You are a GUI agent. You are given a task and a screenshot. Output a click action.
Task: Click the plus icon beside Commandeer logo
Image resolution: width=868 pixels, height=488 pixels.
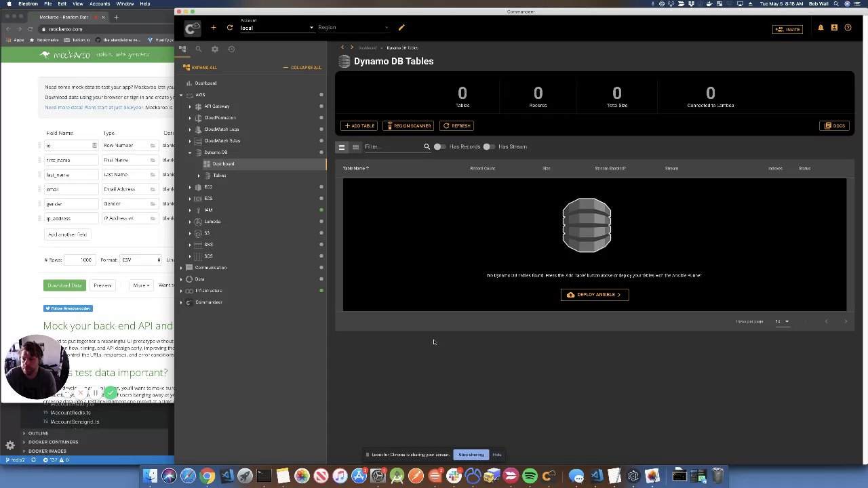[213, 28]
